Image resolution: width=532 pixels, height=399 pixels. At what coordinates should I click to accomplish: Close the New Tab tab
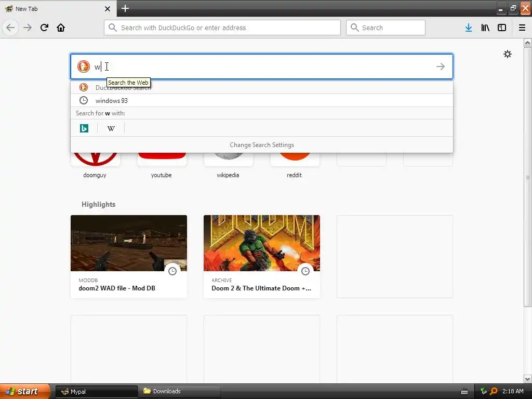108,9
